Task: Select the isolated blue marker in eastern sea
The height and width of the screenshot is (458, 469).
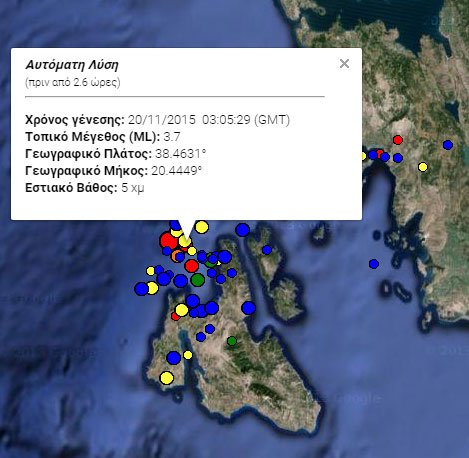Action: tap(374, 264)
